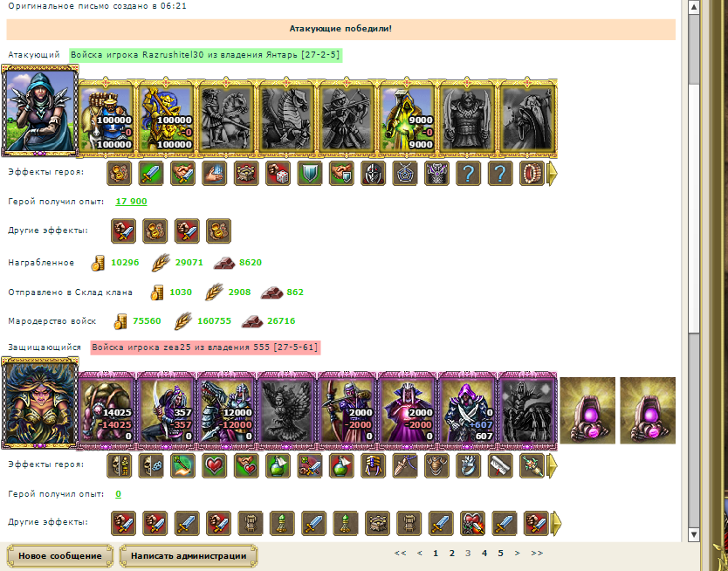This screenshot has width=728, height=571.
Task: Go to page 1 of messages
Action: (x=436, y=554)
